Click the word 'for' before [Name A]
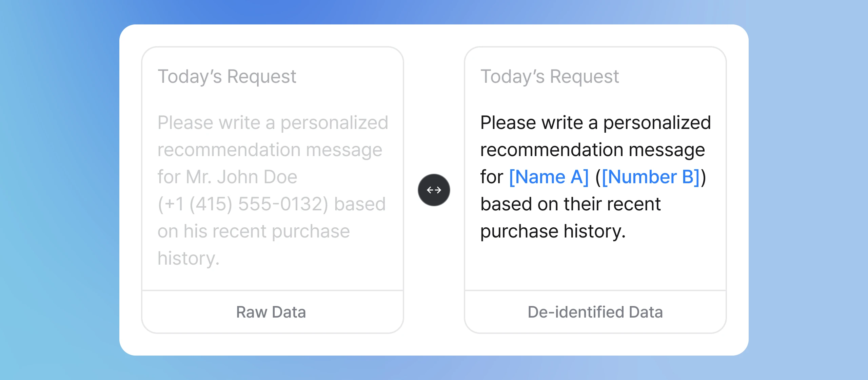This screenshot has height=380, width=868. [491, 177]
